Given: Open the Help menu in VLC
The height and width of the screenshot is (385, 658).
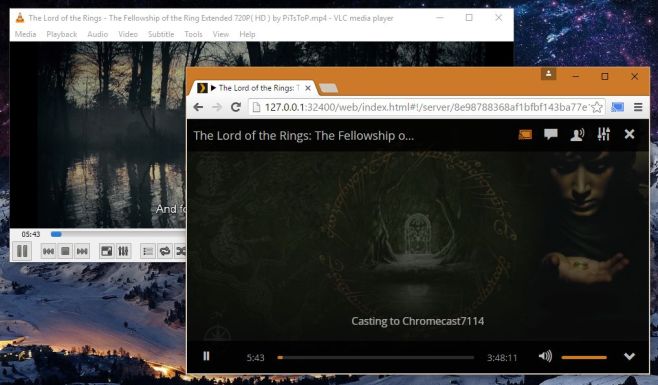Looking at the screenshot, I should [247, 34].
